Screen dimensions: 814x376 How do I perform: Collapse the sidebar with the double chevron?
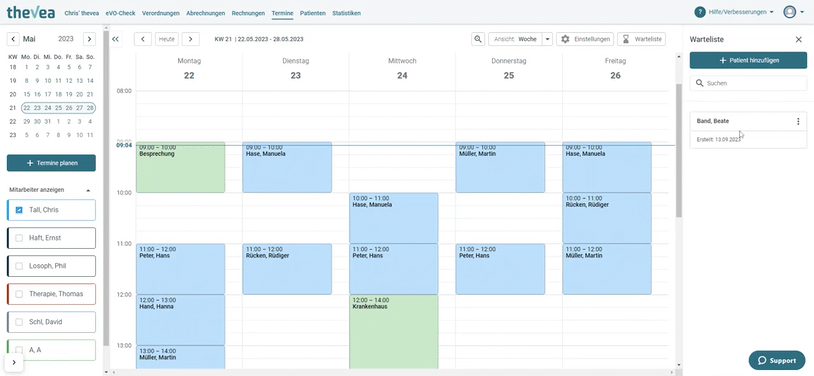[x=115, y=39]
